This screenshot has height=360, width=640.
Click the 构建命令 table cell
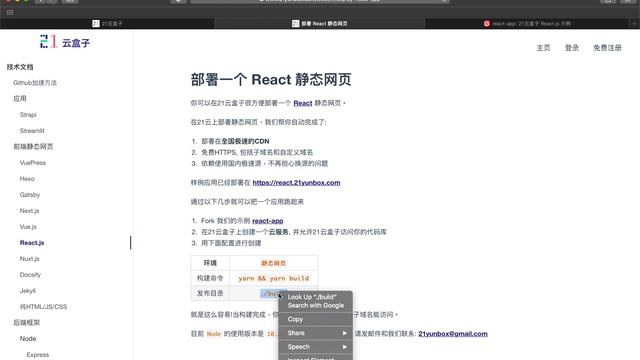pos(210,278)
